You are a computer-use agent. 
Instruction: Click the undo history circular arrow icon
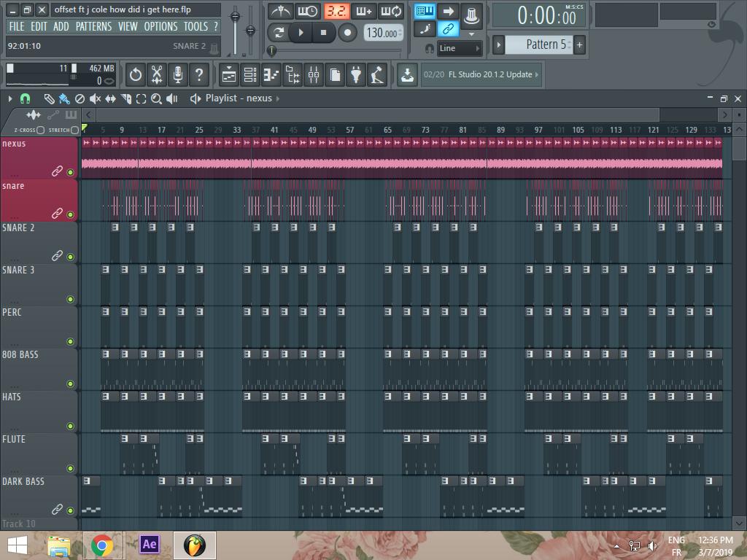[x=136, y=75]
